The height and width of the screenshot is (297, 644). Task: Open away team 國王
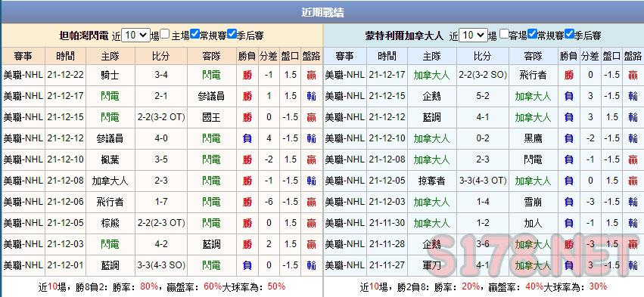pos(211,118)
